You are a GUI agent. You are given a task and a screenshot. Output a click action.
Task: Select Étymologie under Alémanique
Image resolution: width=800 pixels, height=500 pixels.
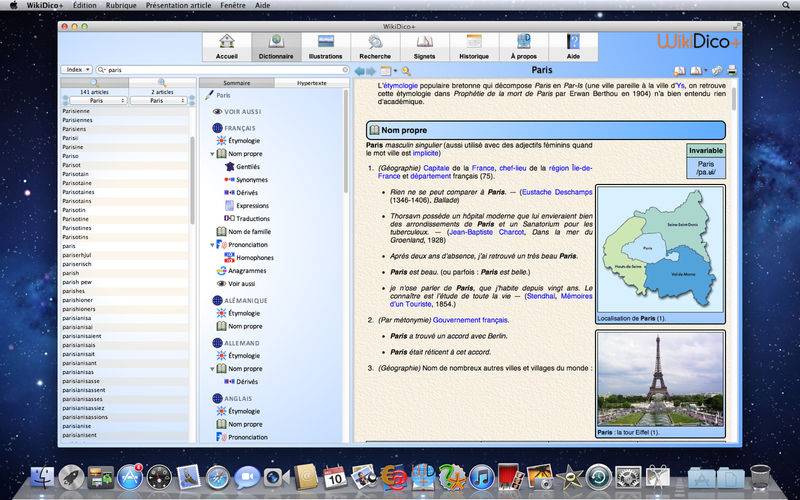244,313
